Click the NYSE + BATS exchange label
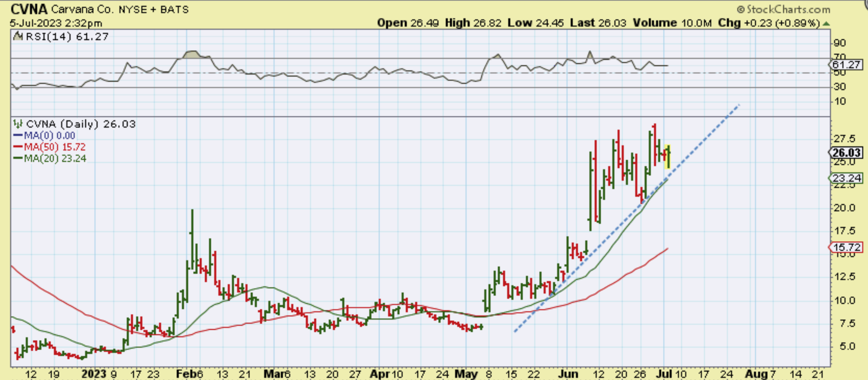The image size is (868, 380). tap(154, 10)
